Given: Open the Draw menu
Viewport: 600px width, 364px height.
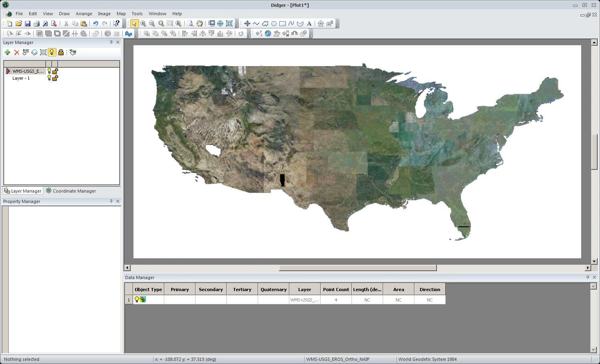Looking at the screenshot, I should [x=64, y=14].
